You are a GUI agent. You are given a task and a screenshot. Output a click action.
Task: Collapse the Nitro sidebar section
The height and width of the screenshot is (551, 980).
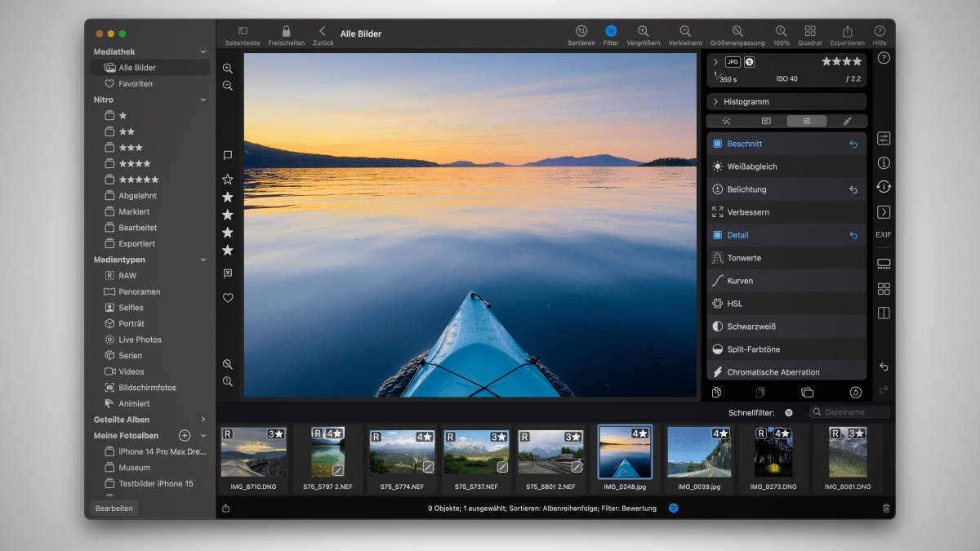(x=203, y=100)
